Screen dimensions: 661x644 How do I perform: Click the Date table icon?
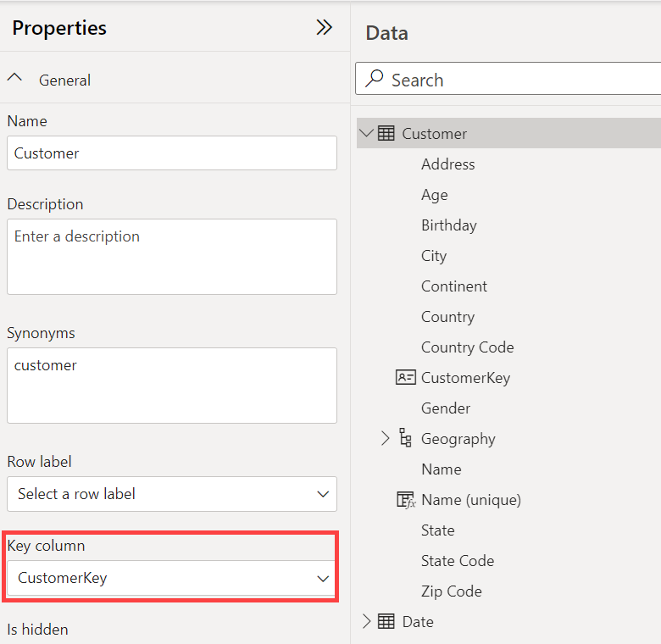click(x=386, y=621)
